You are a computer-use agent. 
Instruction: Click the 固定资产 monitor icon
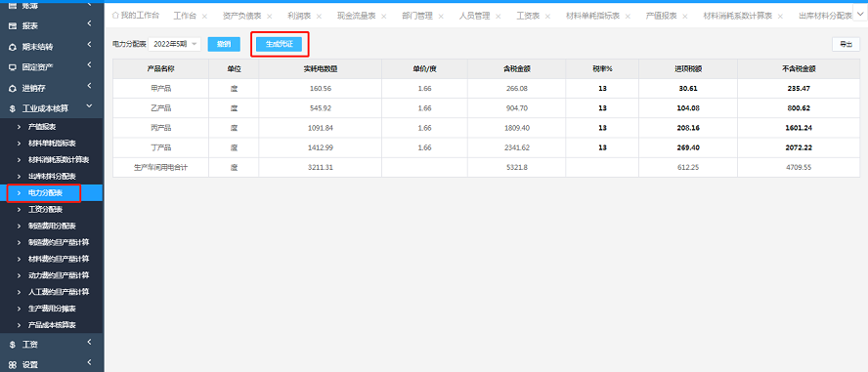(13, 67)
